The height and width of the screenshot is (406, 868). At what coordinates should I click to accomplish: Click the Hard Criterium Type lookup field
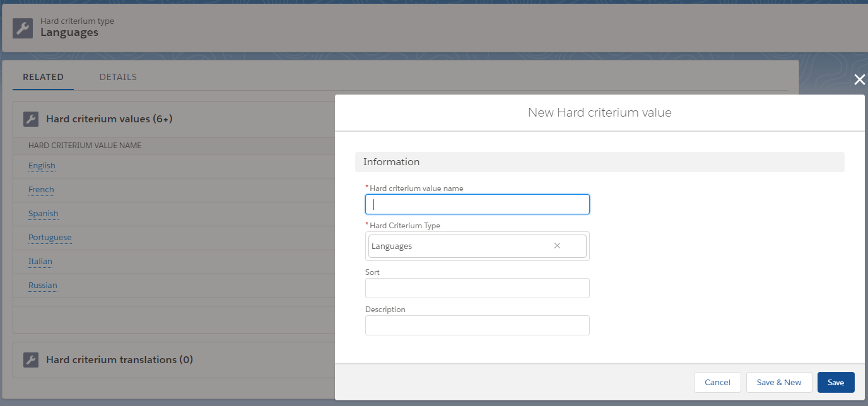click(x=478, y=246)
